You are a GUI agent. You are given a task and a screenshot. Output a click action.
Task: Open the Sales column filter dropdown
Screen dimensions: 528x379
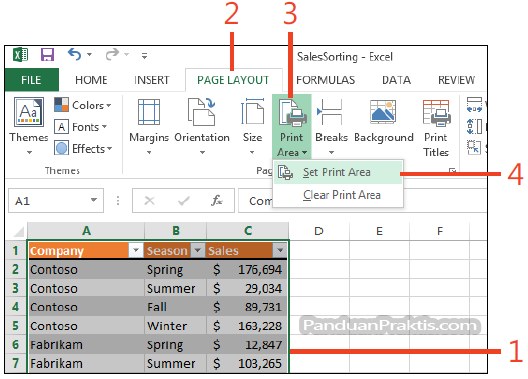point(280,250)
